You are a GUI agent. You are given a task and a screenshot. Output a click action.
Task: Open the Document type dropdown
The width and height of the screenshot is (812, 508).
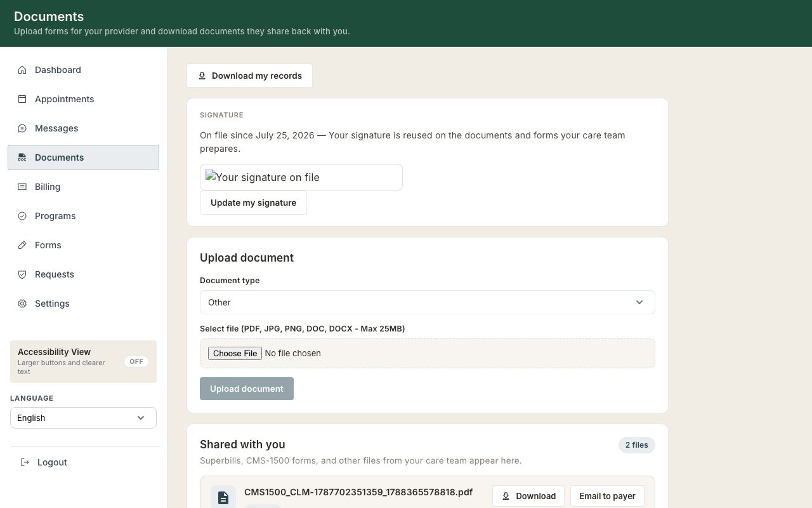(428, 302)
